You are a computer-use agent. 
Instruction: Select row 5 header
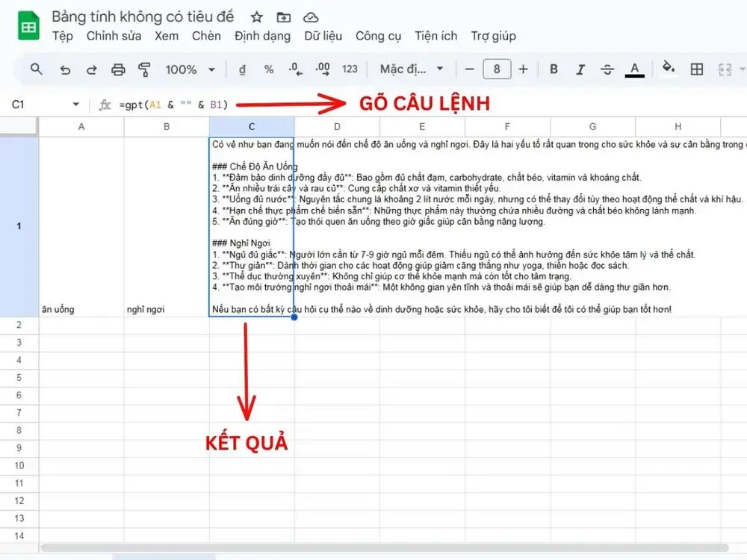click(x=19, y=378)
